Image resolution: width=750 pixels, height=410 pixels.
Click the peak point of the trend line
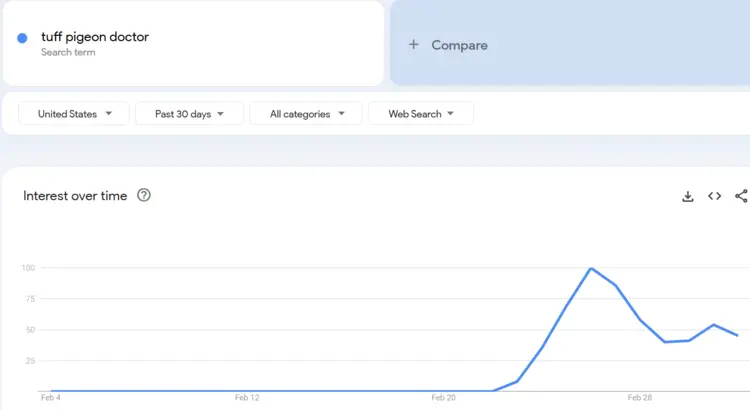pos(591,268)
